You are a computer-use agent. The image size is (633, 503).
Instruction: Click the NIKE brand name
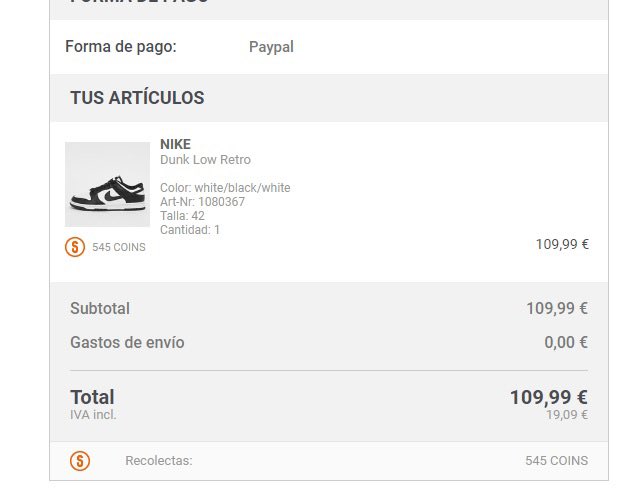pos(175,144)
